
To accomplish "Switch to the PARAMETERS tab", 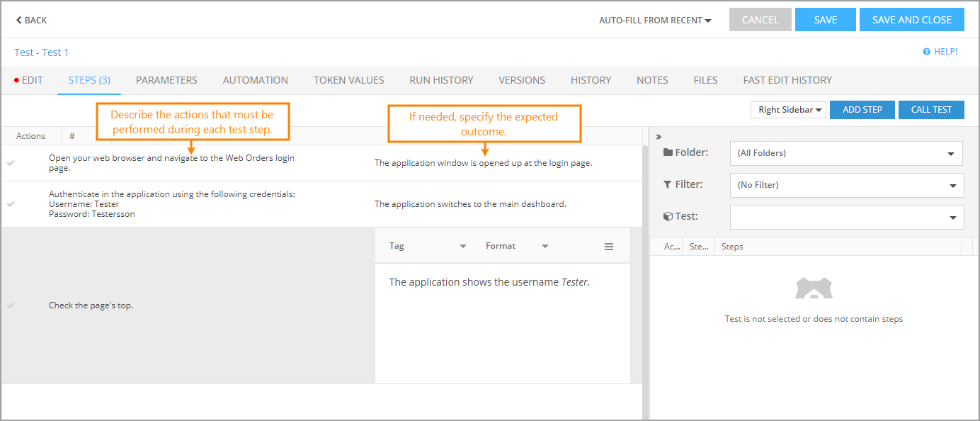I will (166, 80).
